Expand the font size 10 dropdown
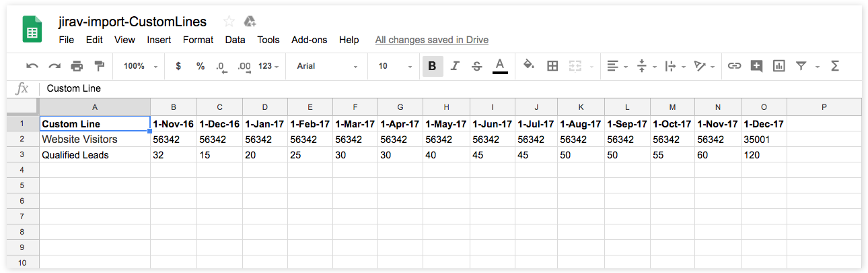The height and width of the screenshot is (273, 868). tap(395, 66)
